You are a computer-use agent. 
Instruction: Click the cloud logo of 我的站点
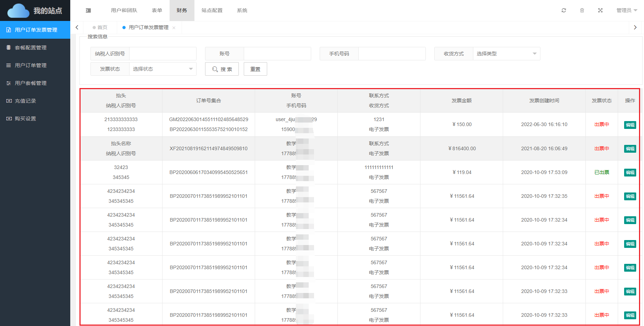point(18,11)
